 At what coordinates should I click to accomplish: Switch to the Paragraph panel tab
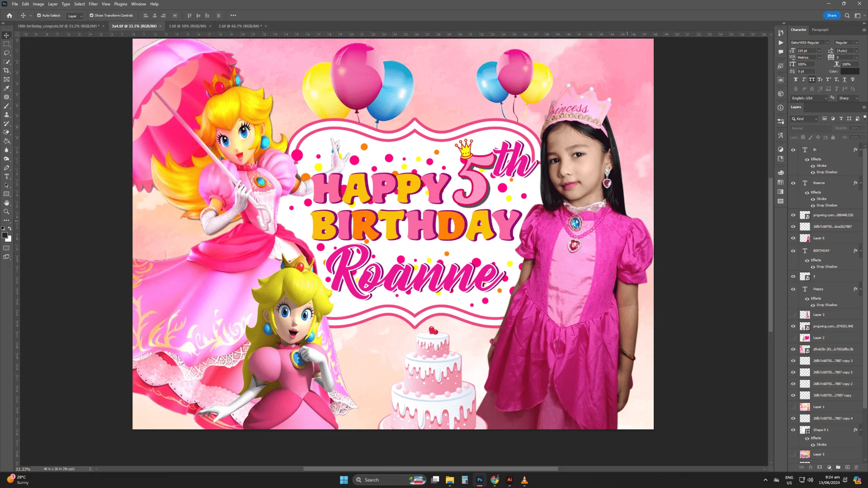click(x=820, y=30)
